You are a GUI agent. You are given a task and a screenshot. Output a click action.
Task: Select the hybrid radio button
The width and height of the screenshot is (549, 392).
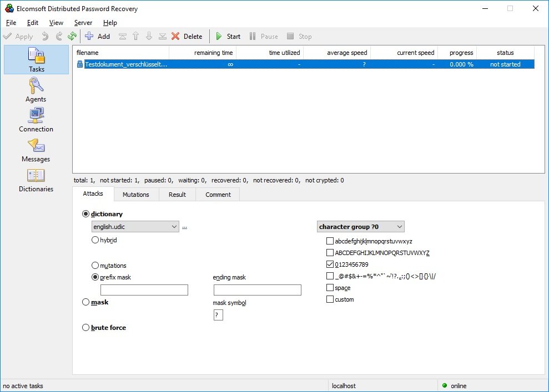[95, 240]
